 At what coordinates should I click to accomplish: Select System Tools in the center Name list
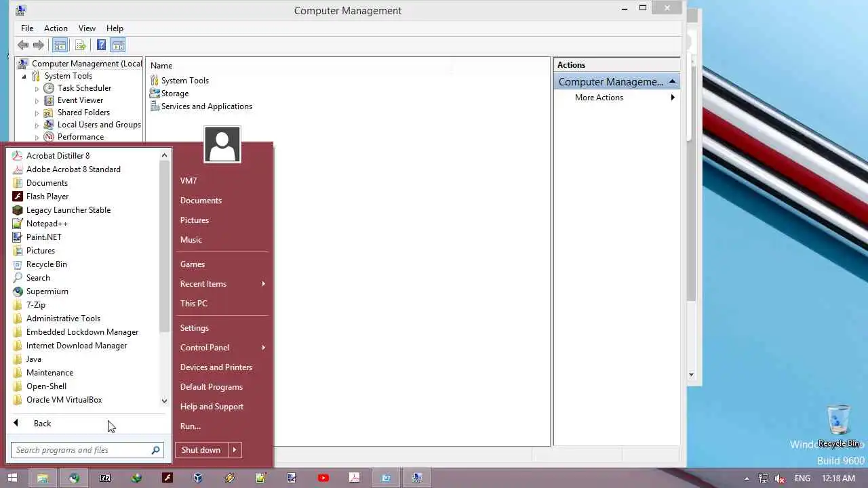pos(179,80)
